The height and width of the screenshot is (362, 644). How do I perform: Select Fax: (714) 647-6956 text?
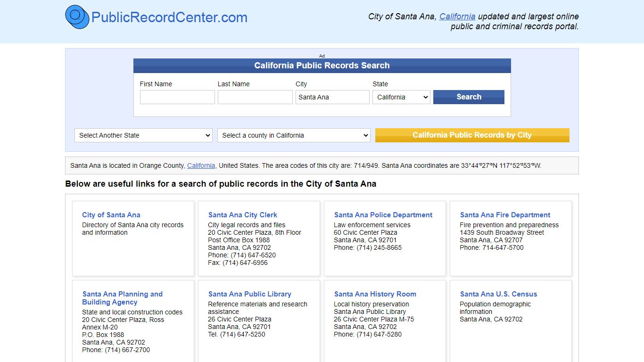(x=238, y=263)
